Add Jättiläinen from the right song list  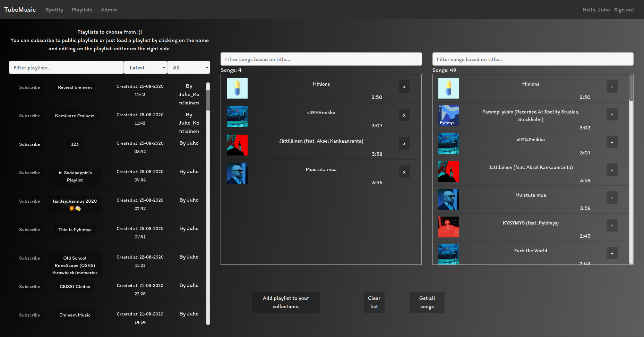pos(612,170)
